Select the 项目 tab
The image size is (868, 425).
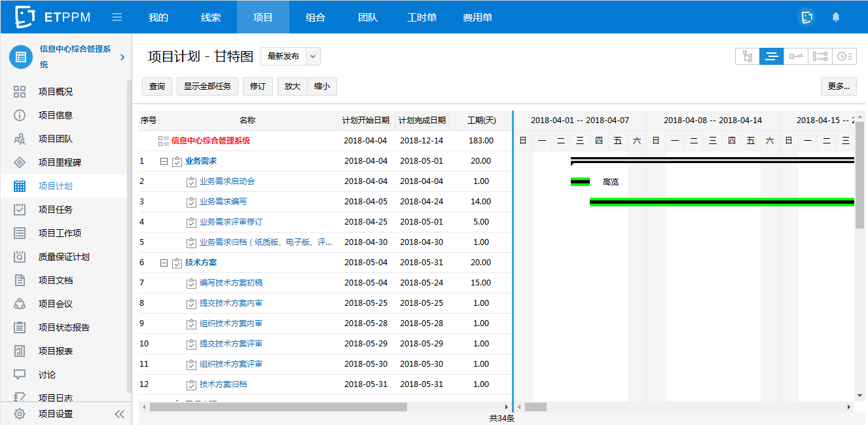pyautogui.click(x=263, y=17)
